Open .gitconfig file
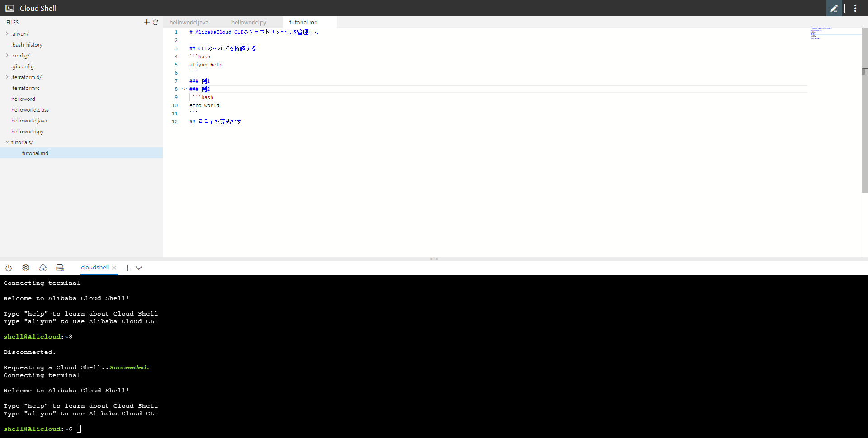 23,66
